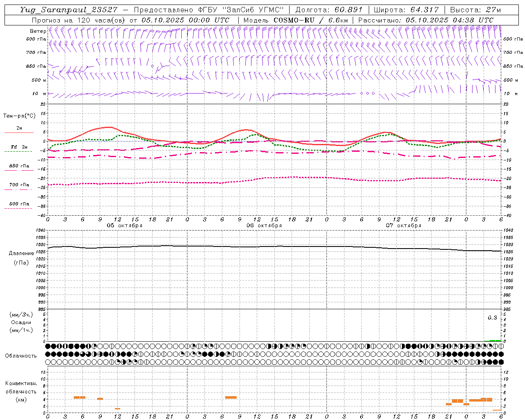The width and height of the screenshot is (525, 420).
Task: Click the (мм/3ч.) precipitation unit label
Action: (21, 315)
